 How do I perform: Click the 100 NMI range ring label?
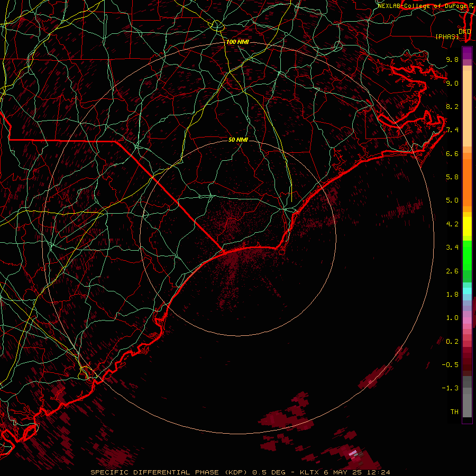coord(237,42)
